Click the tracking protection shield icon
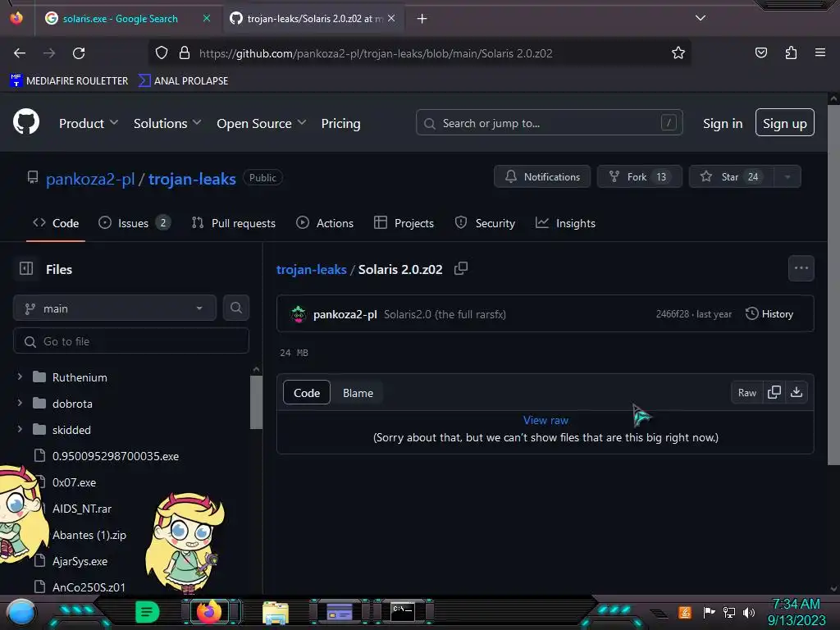This screenshot has height=630, width=840. 162,52
